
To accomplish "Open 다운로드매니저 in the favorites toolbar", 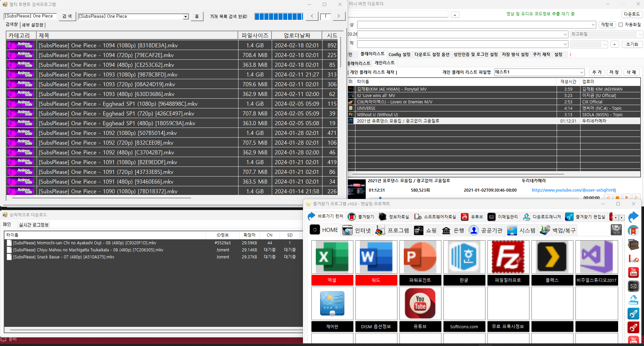I will pos(542,217).
